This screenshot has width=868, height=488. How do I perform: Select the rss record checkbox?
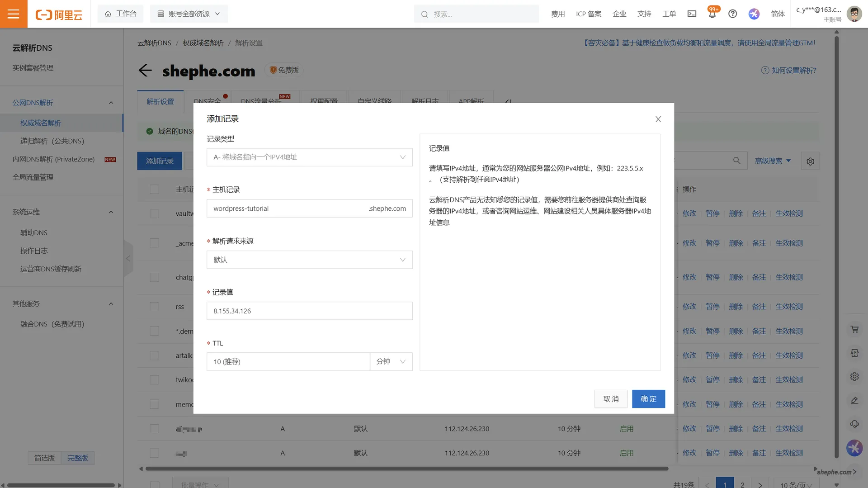[154, 307]
